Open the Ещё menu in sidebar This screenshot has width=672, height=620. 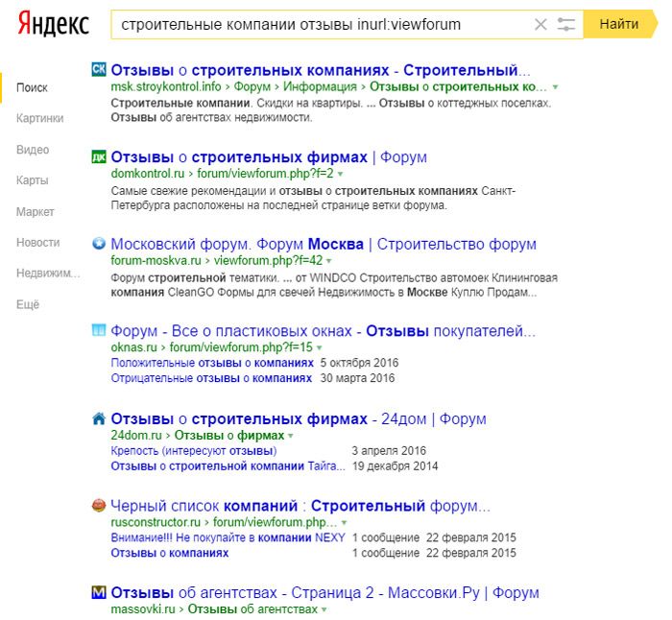click(28, 304)
